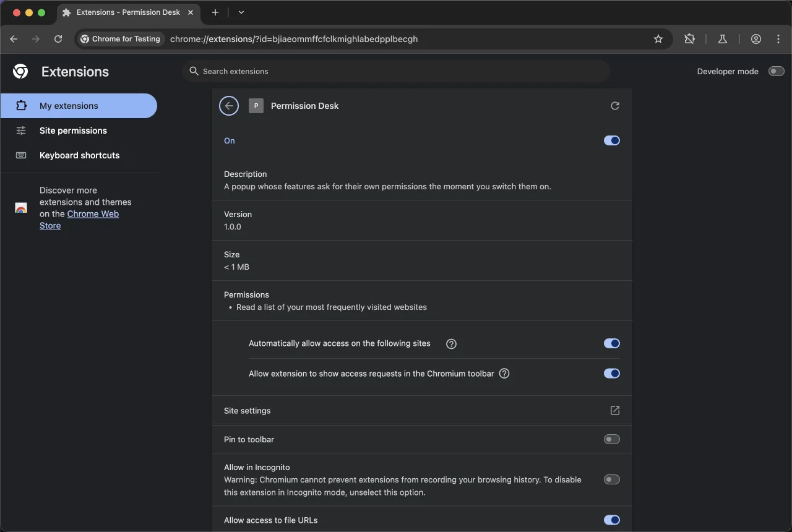Screen dimensions: 792x532
Task: Toggle automatically allow access on sites
Action: [x=612, y=343]
